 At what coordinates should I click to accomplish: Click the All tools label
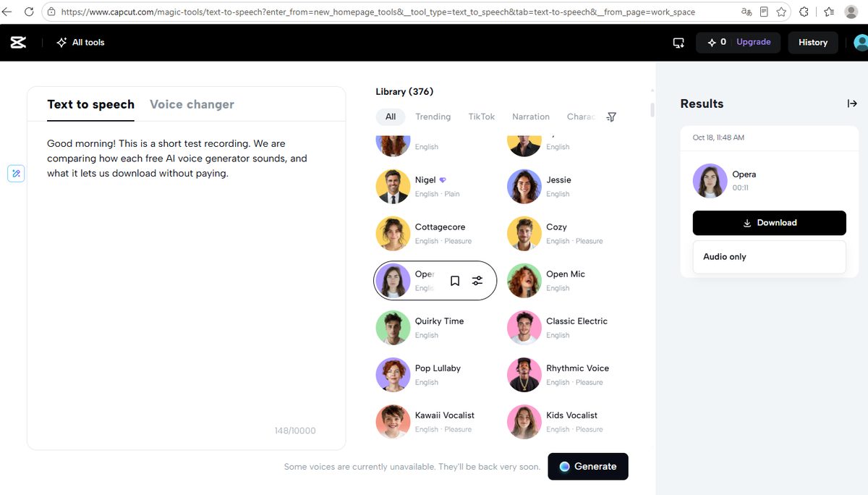pos(88,43)
